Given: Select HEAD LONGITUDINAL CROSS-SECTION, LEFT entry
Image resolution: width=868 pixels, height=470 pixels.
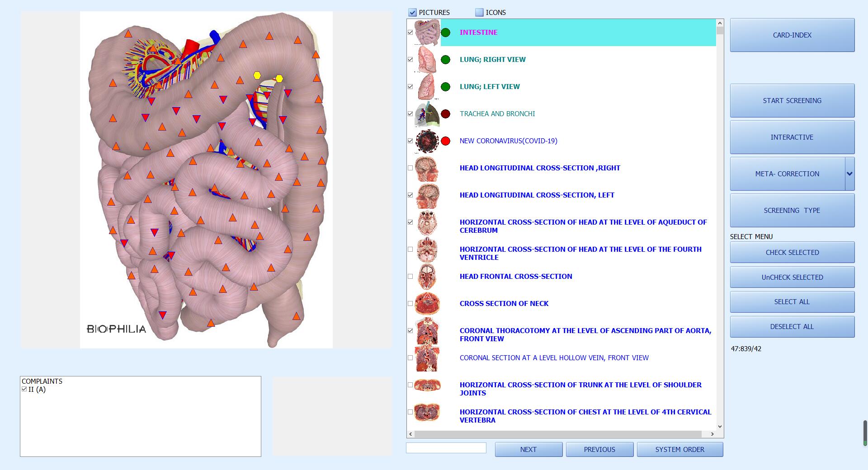Looking at the screenshot, I should coord(537,195).
